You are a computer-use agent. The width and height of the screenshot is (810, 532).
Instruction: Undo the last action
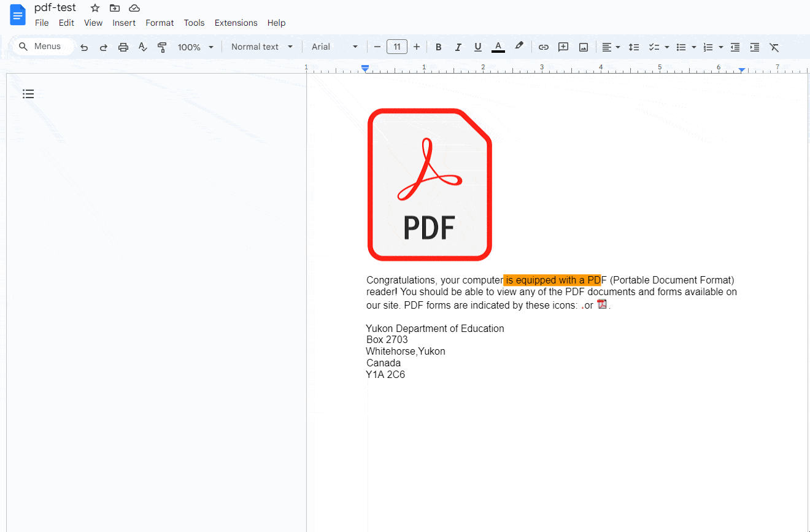(84, 47)
